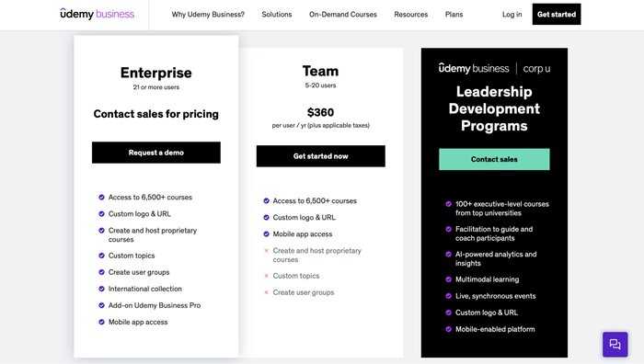Open the Why Udemy Business? menu
Viewport: 644px width, 364px height.
coord(208,15)
